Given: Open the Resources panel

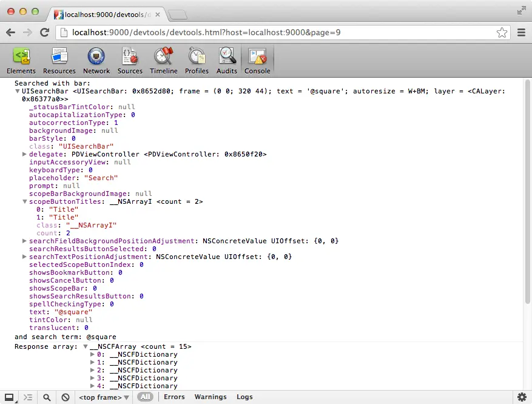Looking at the screenshot, I should pos(59,61).
